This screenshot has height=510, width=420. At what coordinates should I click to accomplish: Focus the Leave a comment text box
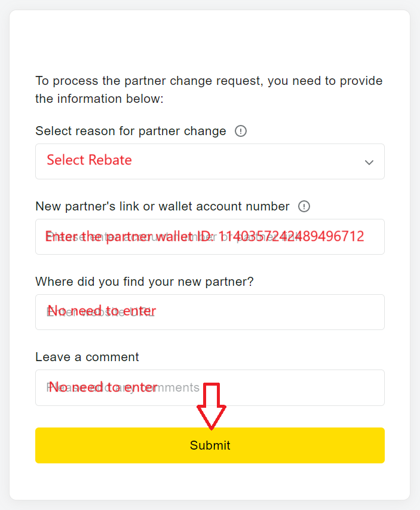(x=210, y=387)
